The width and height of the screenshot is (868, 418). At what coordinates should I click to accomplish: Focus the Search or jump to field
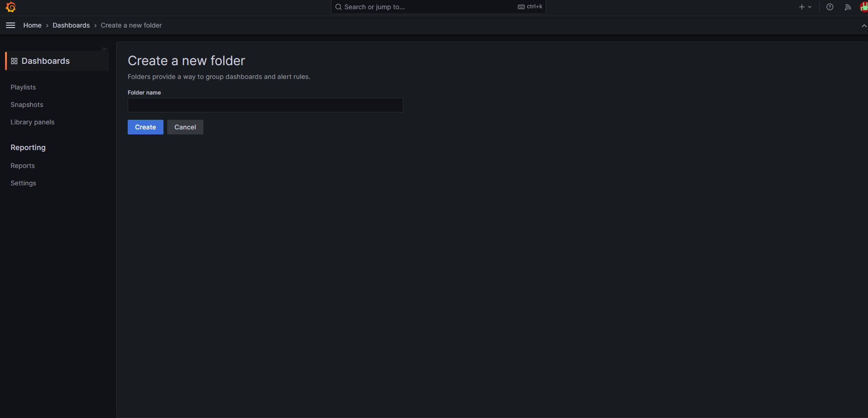[x=427, y=7]
